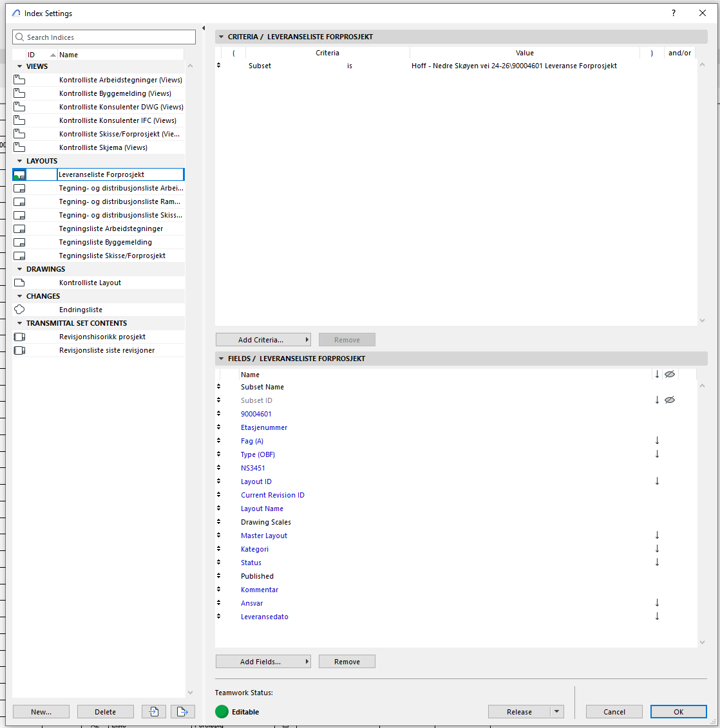
Task: Open the Add Fields dropdown menu
Action: pyautogui.click(x=263, y=662)
